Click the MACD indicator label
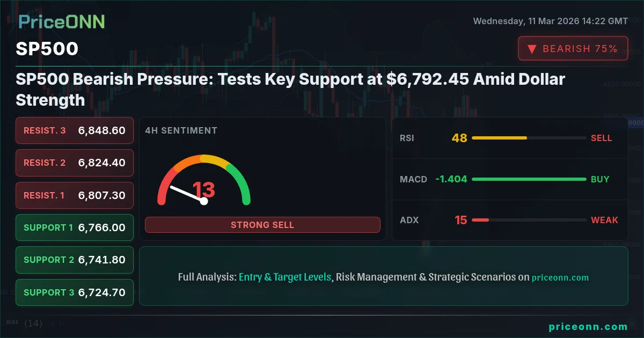Viewport: 644px width, 338px height. [x=414, y=179]
